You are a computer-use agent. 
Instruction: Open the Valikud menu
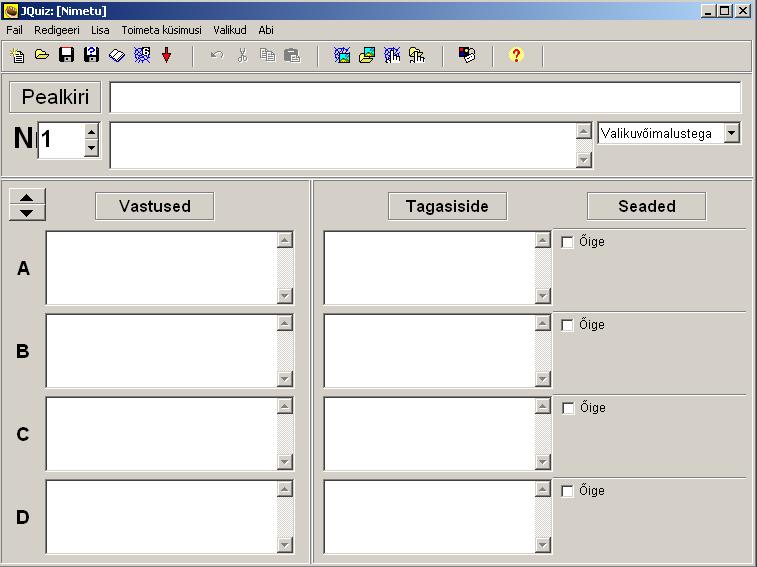(x=230, y=30)
